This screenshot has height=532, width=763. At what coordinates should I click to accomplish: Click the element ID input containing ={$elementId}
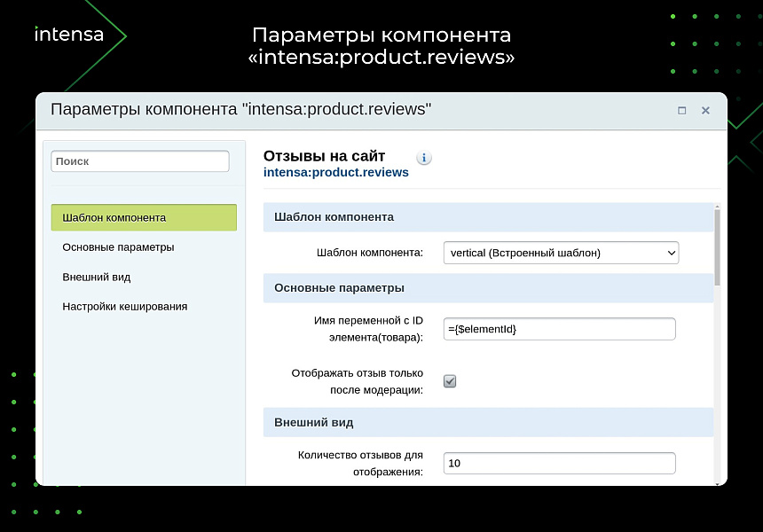pyautogui.click(x=559, y=328)
